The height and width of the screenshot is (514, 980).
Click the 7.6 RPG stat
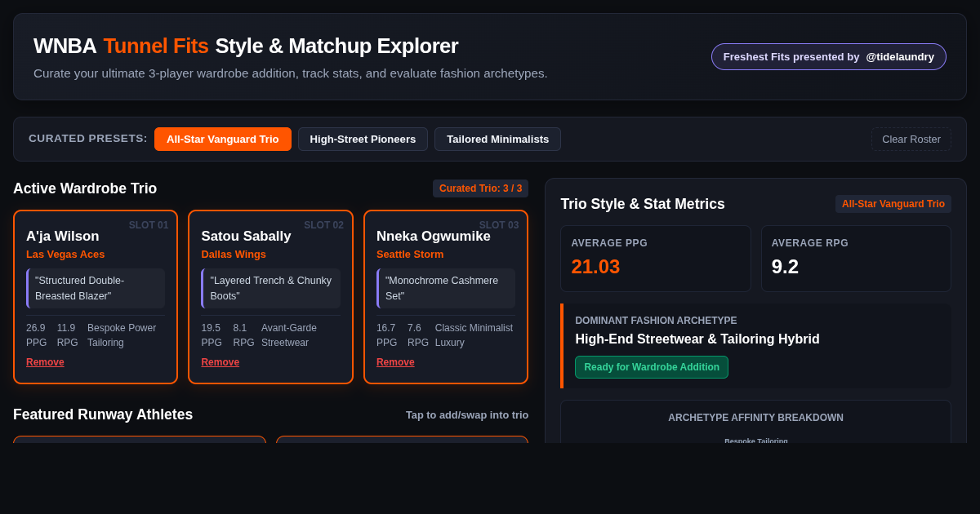[x=418, y=335]
